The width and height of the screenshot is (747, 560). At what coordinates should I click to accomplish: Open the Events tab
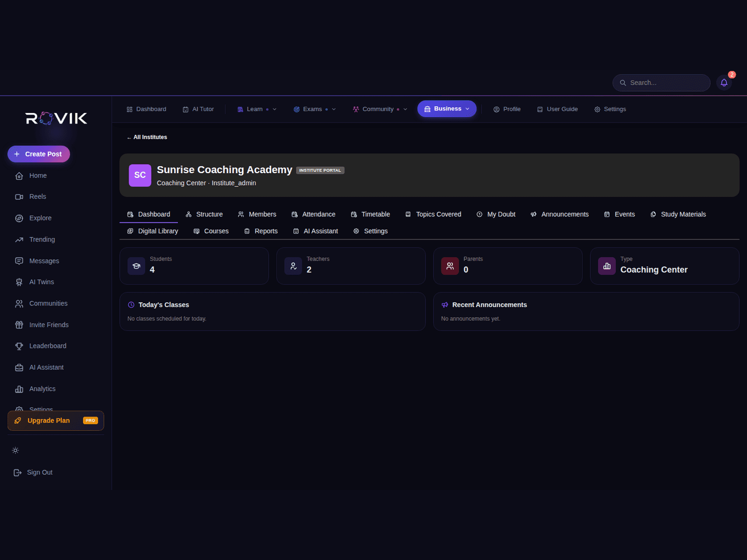point(619,214)
